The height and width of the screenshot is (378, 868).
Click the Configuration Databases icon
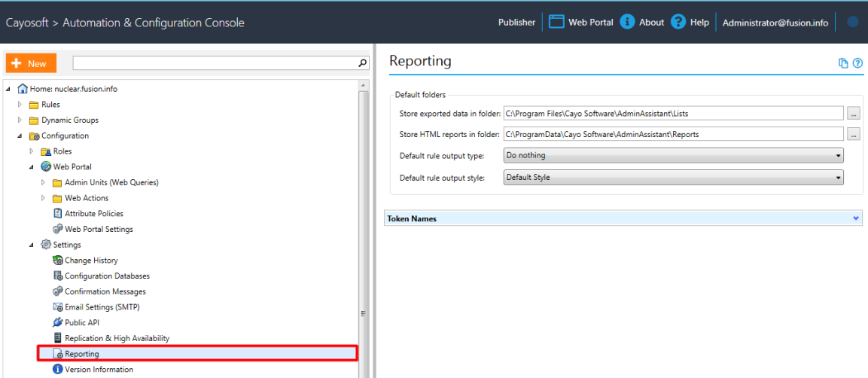pyautogui.click(x=57, y=276)
